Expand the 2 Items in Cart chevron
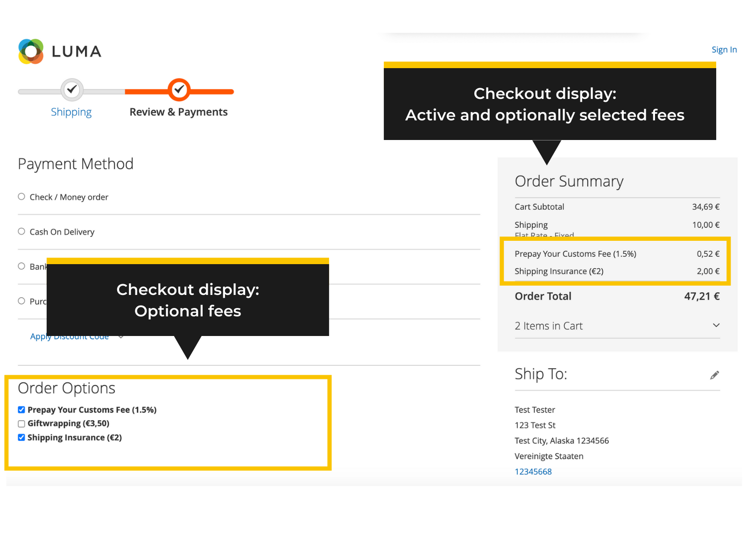 coord(716,325)
